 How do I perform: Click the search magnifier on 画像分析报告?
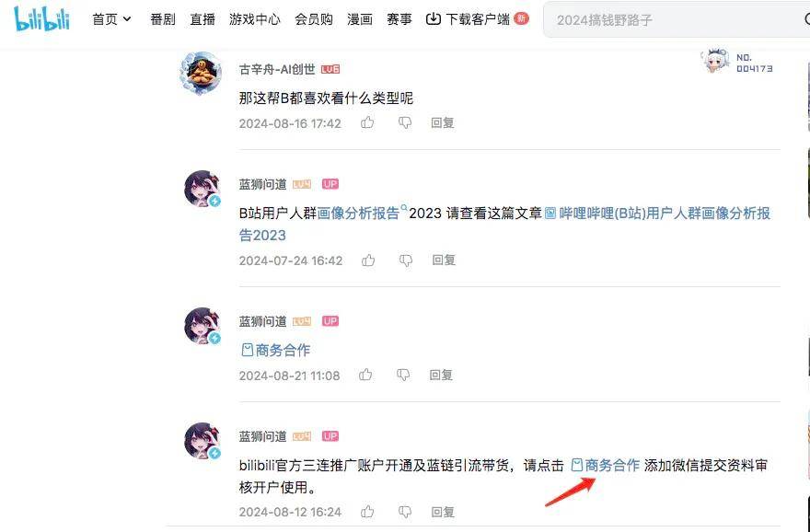tap(404, 208)
